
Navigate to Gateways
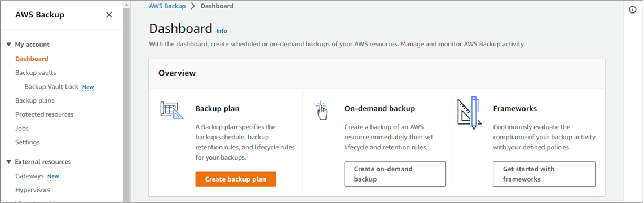[x=29, y=176]
